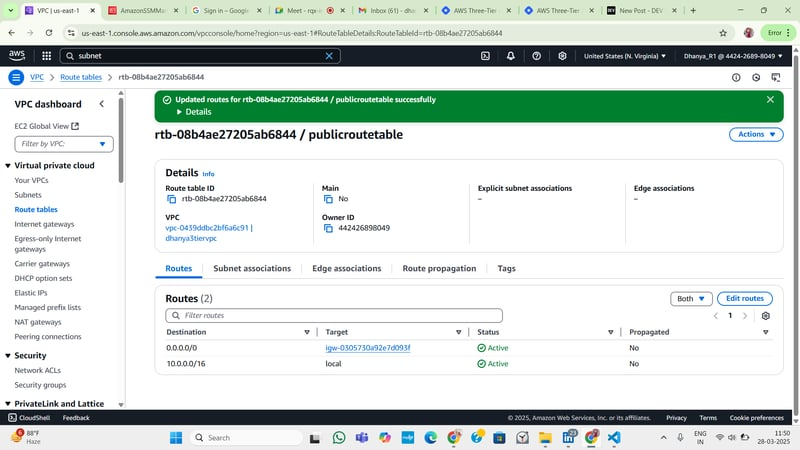Open a new browser tab
Image resolution: width=800 pixels, height=450 pixels.
(693, 10)
